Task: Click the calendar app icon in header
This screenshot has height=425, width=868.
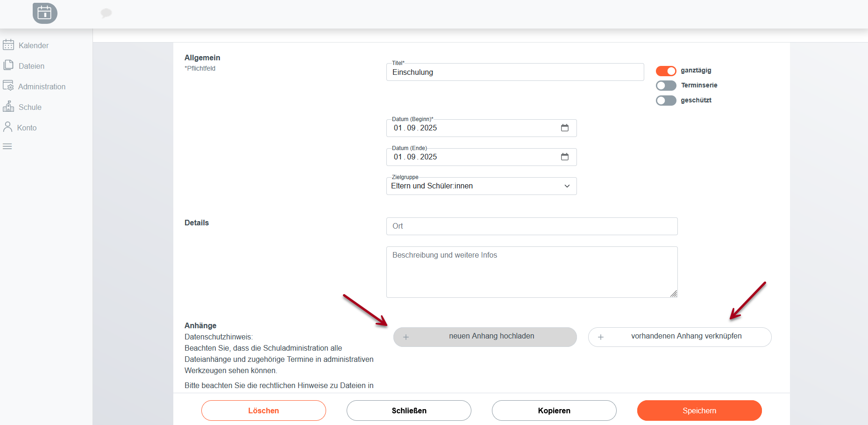Action: (45, 13)
